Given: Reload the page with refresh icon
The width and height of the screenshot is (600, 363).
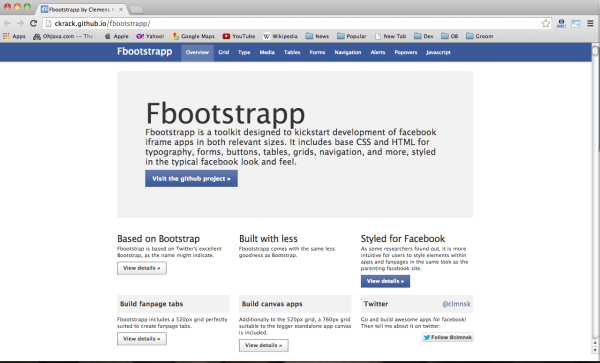Looking at the screenshot, I should [33, 23].
